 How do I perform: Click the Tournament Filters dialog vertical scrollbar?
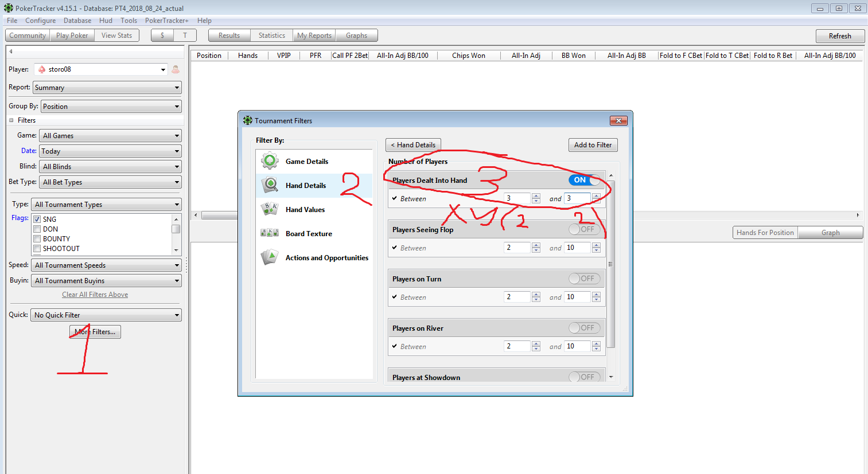610,264
